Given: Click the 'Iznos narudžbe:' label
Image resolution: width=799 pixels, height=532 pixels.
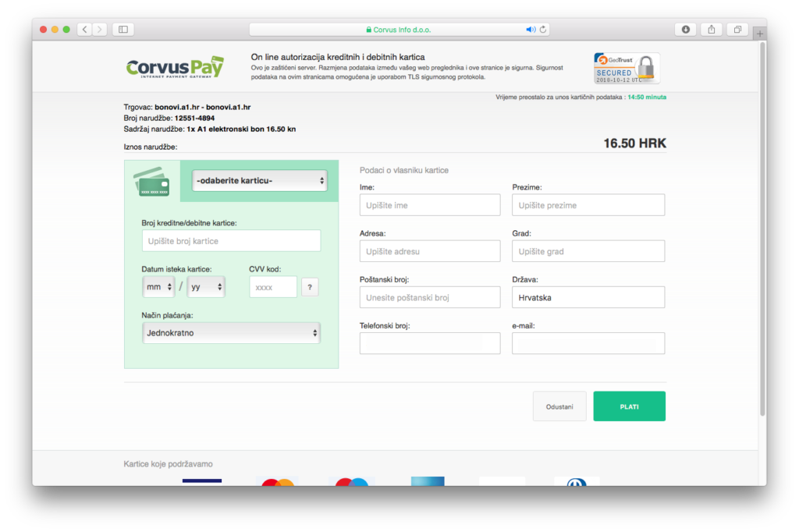Looking at the screenshot, I should point(151,147).
